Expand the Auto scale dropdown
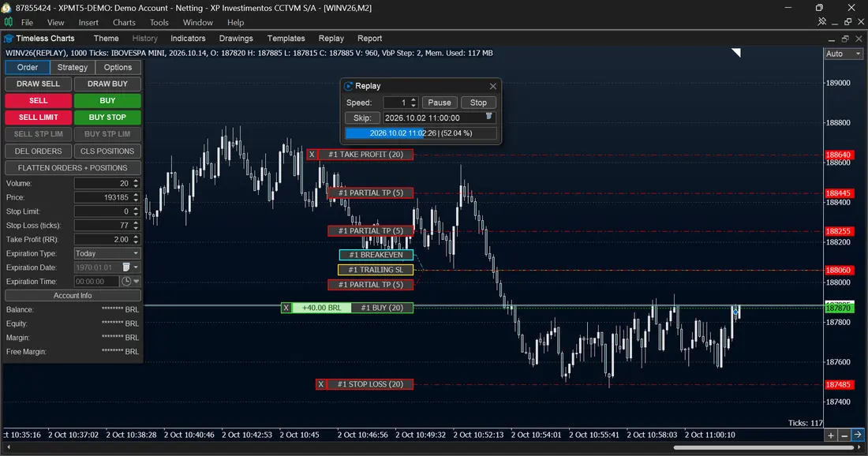This screenshot has width=868, height=456. click(859, 54)
